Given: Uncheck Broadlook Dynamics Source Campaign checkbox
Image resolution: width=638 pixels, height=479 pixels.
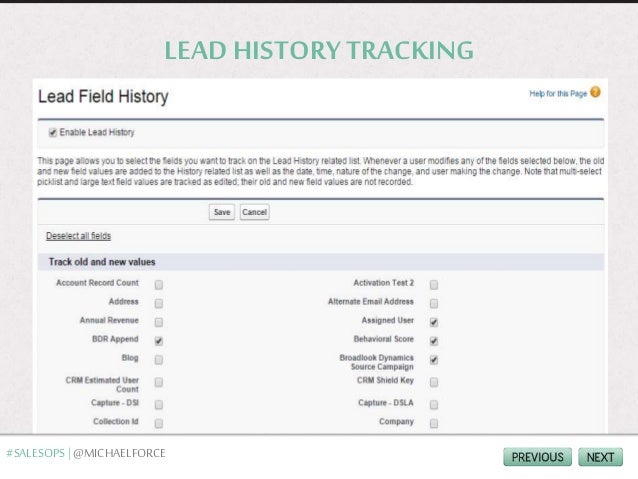Looking at the screenshot, I should pyautogui.click(x=434, y=360).
